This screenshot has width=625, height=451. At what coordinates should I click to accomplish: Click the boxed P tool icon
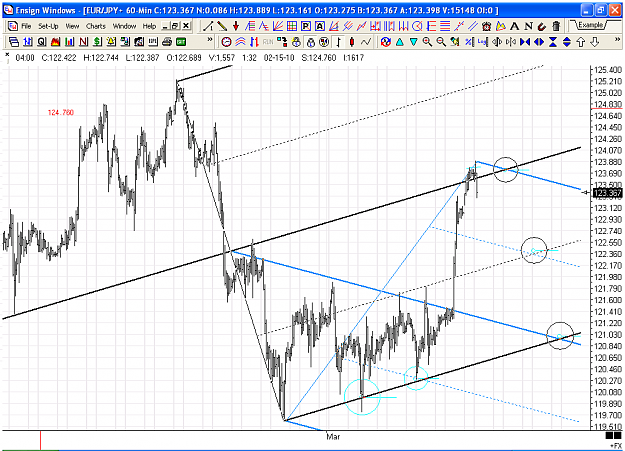306,26
